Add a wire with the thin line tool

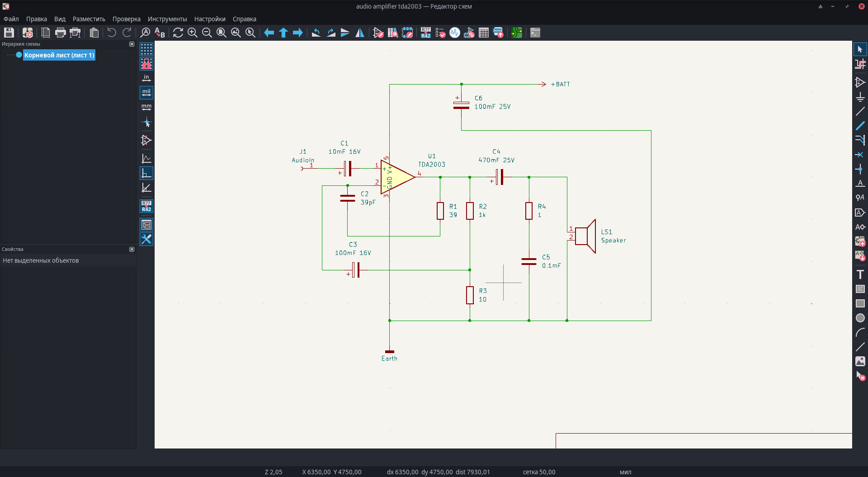(x=860, y=111)
